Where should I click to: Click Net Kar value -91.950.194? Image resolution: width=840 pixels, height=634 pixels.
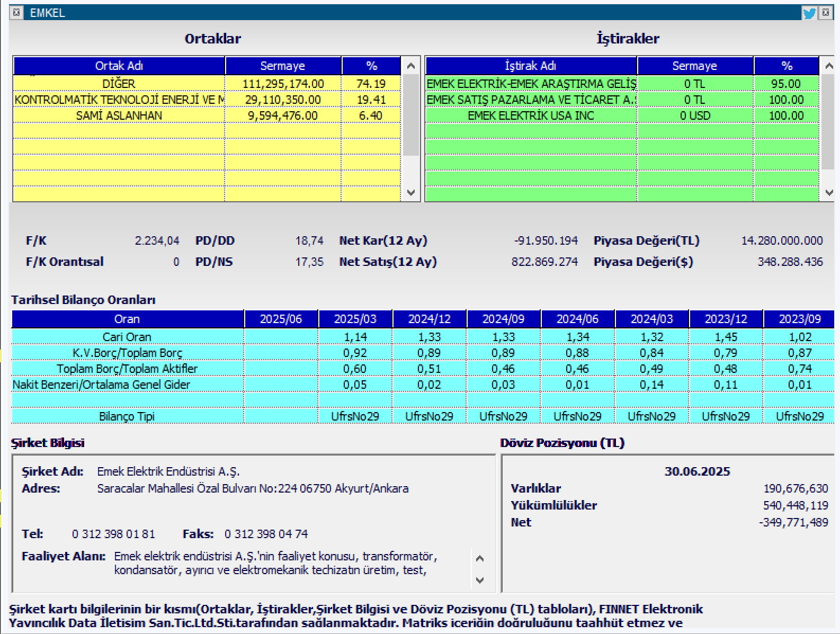click(546, 240)
